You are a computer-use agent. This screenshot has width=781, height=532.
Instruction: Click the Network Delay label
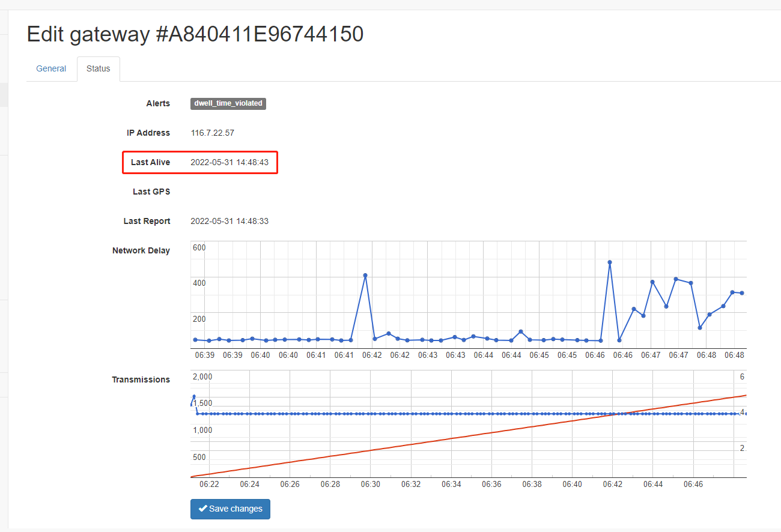pos(141,250)
